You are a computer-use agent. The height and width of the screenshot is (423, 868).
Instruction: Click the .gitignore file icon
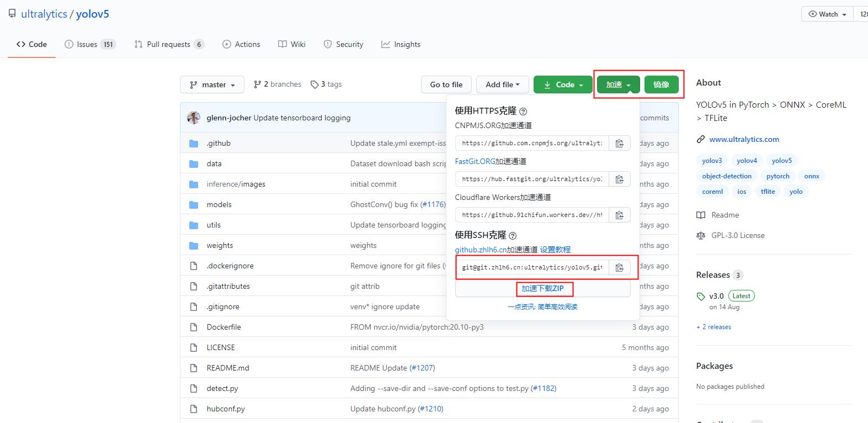(194, 306)
